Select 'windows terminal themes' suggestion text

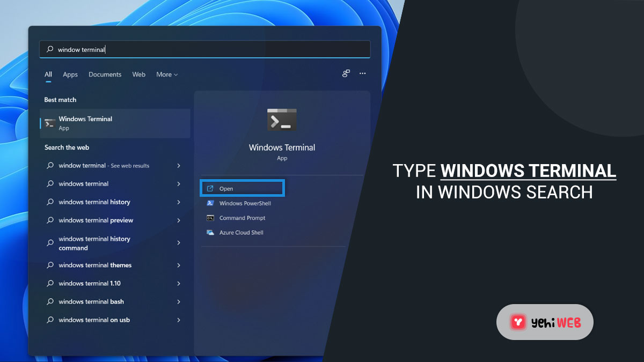click(95, 265)
